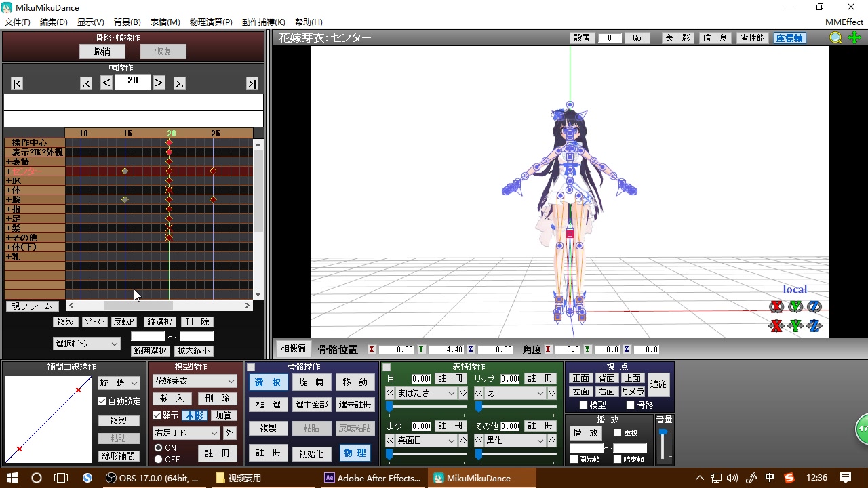
Task: Click next morph arrow beside 真面目
Action: (x=462, y=441)
